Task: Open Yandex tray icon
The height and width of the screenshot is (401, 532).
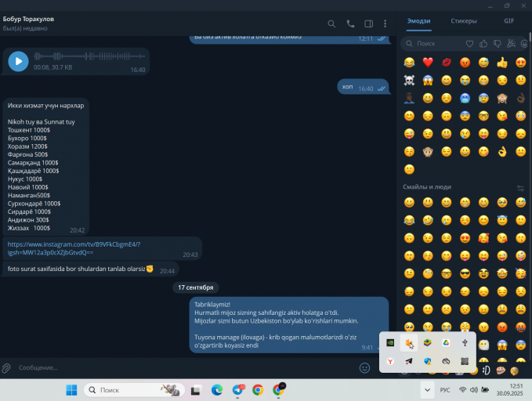Action: (390, 362)
